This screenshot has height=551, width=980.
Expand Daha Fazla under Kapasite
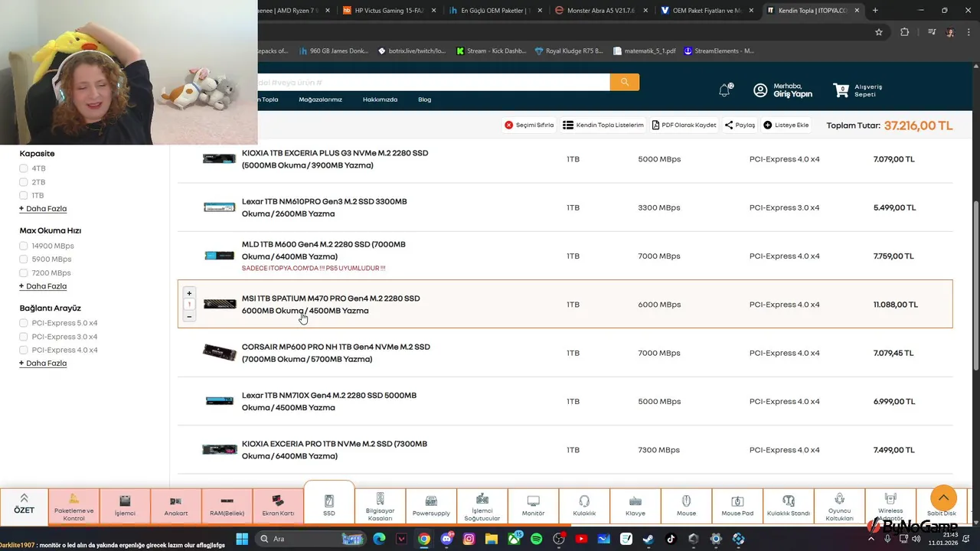pos(43,208)
